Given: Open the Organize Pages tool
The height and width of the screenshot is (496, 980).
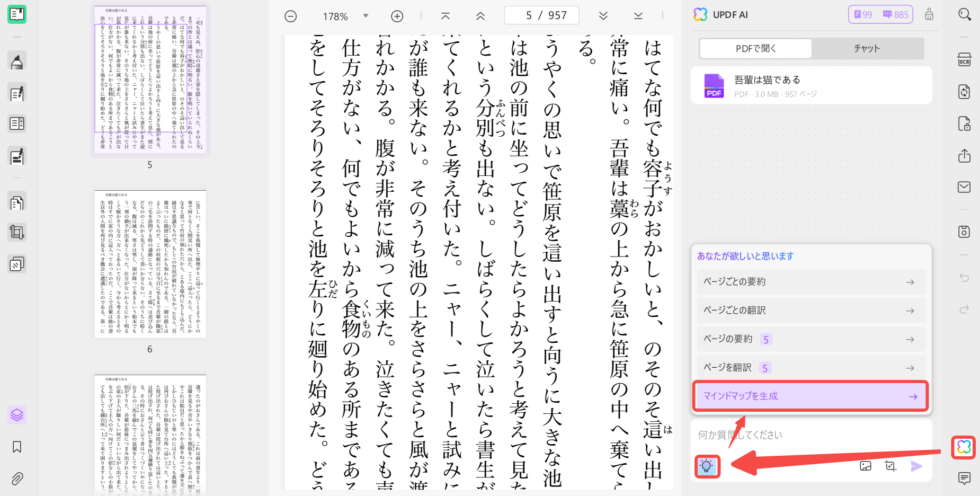Looking at the screenshot, I should point(17,202).
